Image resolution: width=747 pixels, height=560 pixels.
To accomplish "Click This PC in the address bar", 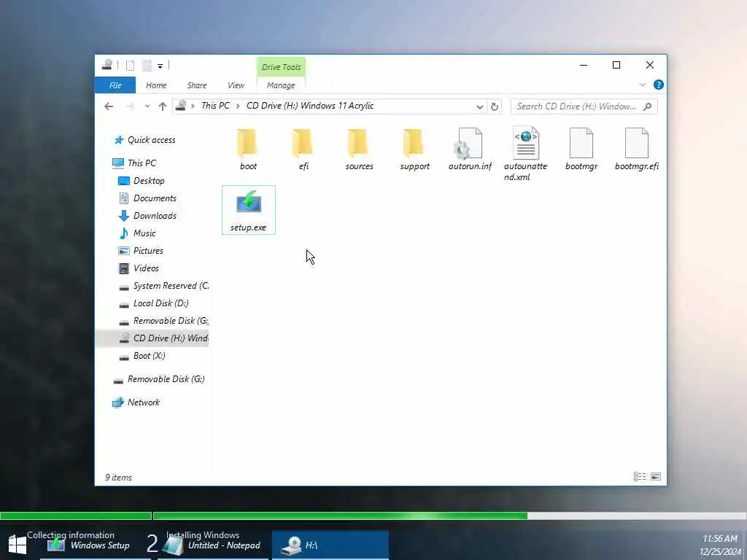I will pos(215,106).
